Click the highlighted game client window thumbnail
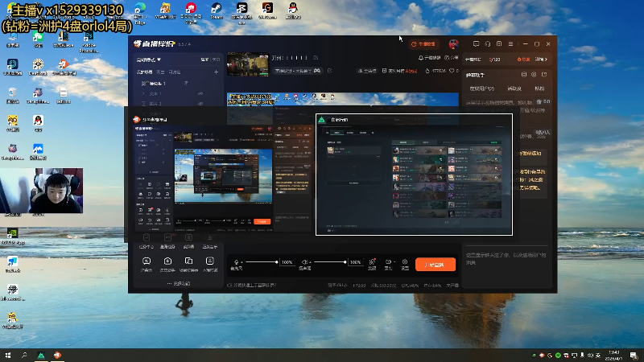644x362 pixels. coord(414,175)
